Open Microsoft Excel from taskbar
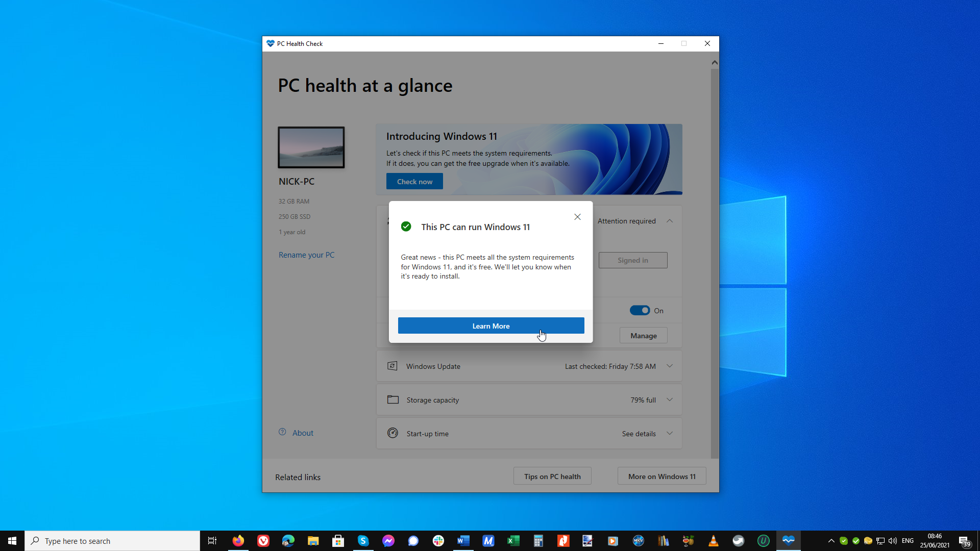 point(513,540)
